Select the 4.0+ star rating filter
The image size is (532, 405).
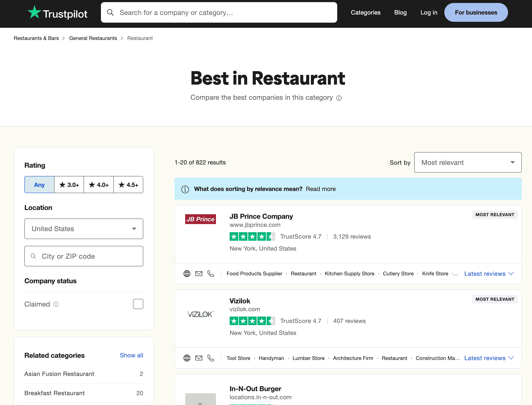tap(98, 185)
